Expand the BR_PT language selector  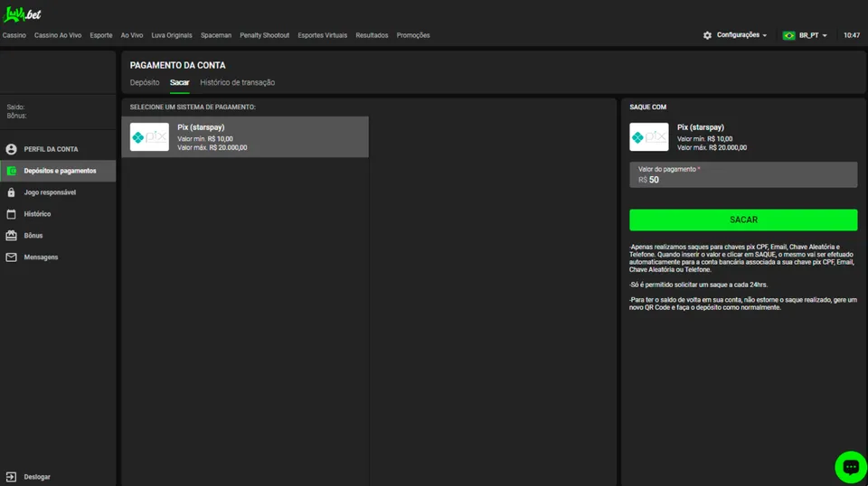coord(805,35)
